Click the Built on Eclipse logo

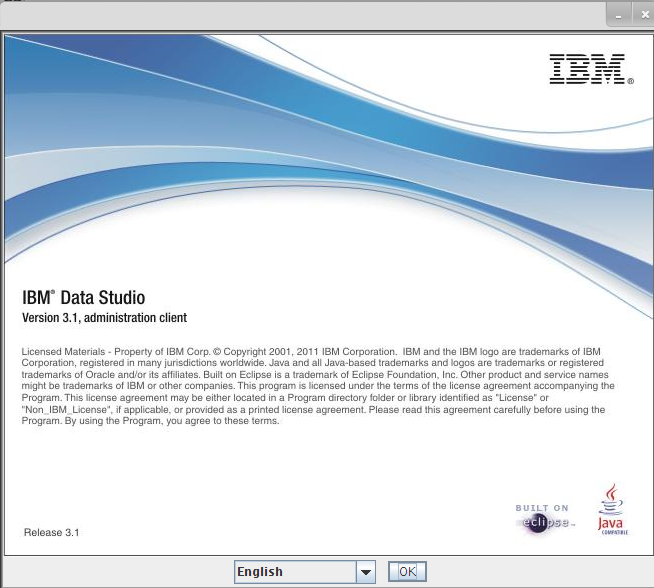click(544, 519)
